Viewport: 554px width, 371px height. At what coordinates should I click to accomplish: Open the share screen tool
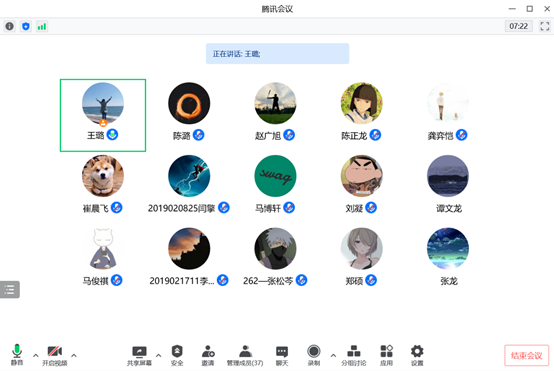pos(139,355)
